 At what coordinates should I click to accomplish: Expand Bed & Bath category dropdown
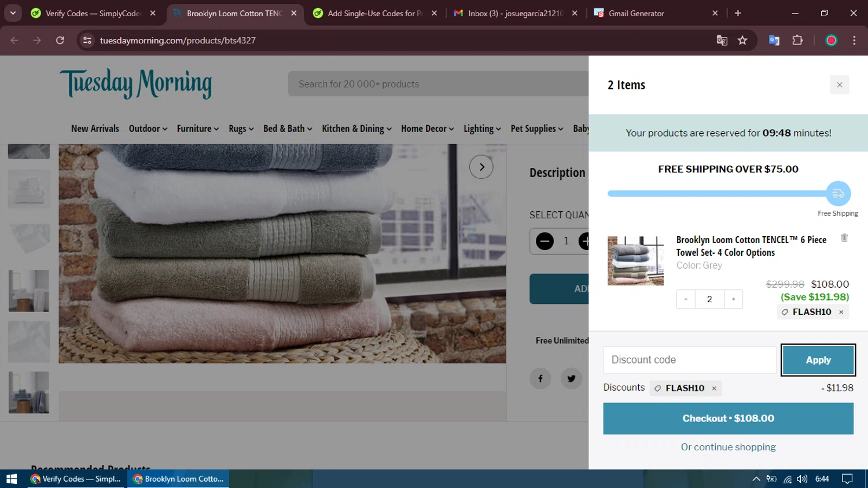click(288, 129)
